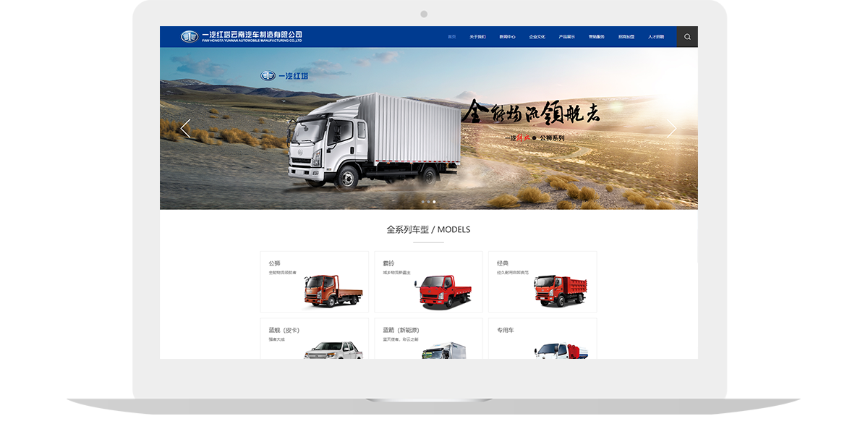
Task: Click the truck image under 专用车
Action: 561,350
